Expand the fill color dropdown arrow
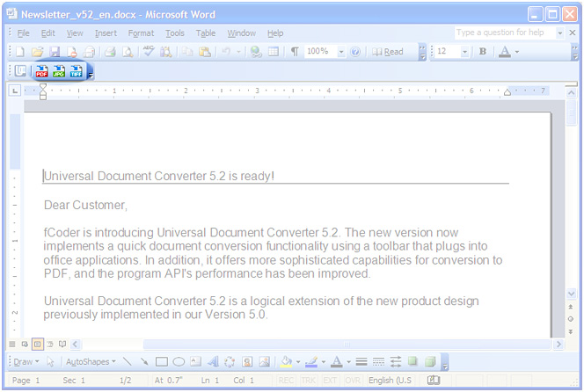This screenshot has height=392, width=584. (x=298, y=361)
